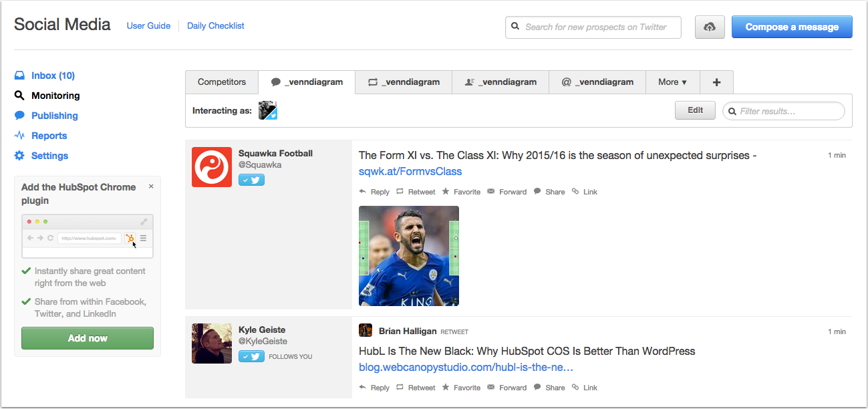The width and height of the screenshot is (868, 409).
Task: Click Link action on HubL tweet
Action: pyautogui.click(x=585, y=388)
